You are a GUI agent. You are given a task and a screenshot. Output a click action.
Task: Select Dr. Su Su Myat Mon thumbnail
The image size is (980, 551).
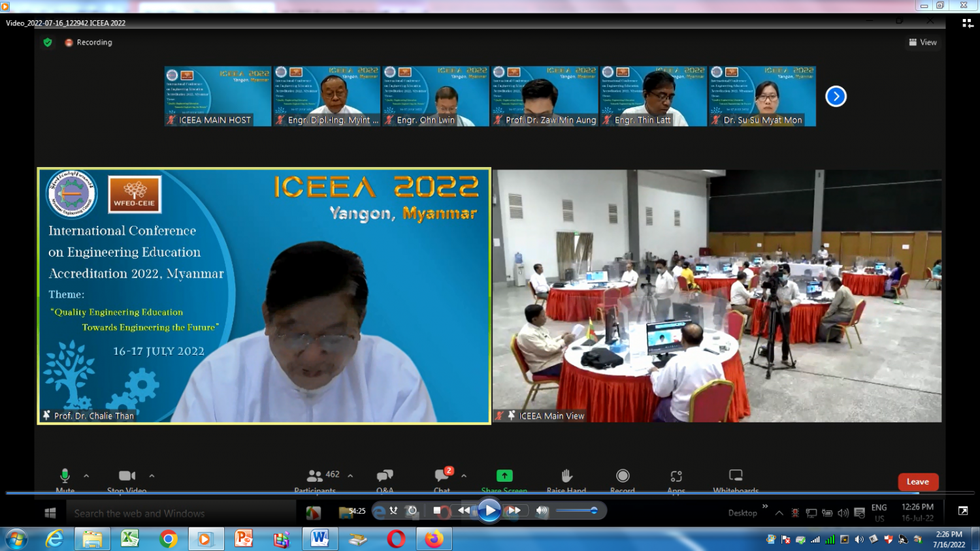click(x=762, y=96)
